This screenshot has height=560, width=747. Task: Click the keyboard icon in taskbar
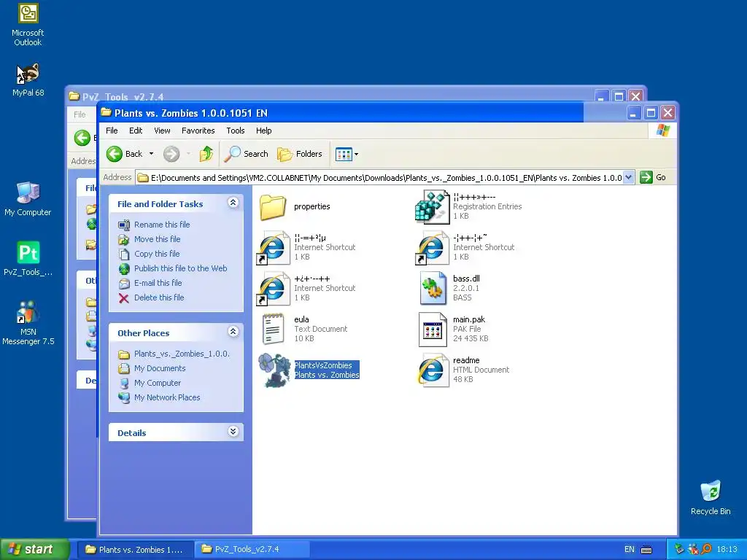point(646,550)
